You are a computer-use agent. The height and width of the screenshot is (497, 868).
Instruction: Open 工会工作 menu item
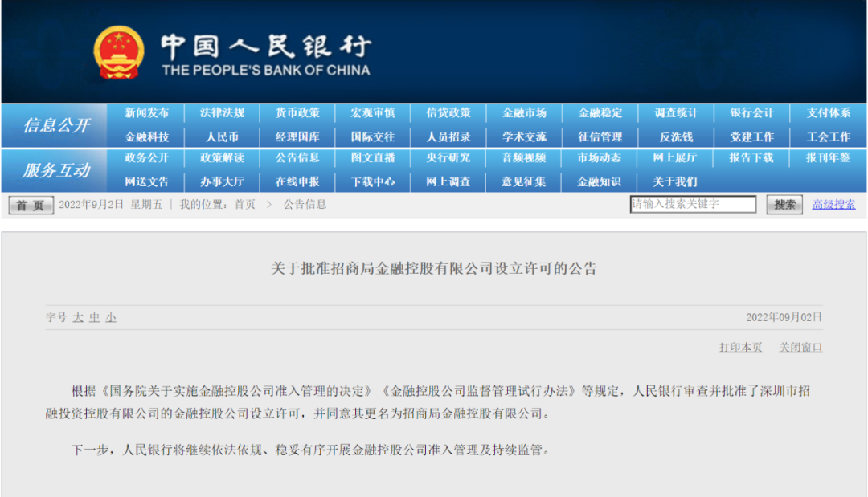(x=828, y=136)
